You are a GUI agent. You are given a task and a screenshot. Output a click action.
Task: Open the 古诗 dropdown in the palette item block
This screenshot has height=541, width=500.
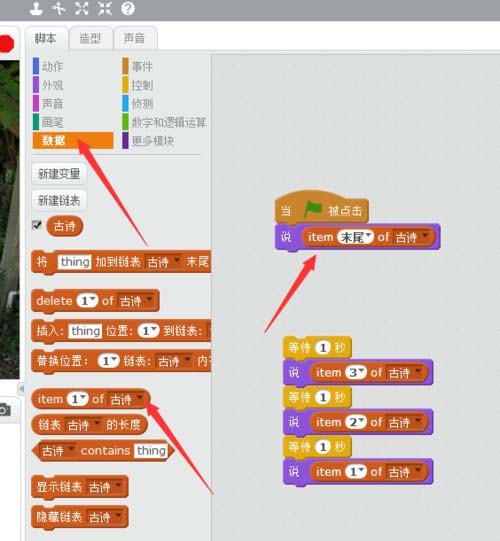(x=126, y=399)
